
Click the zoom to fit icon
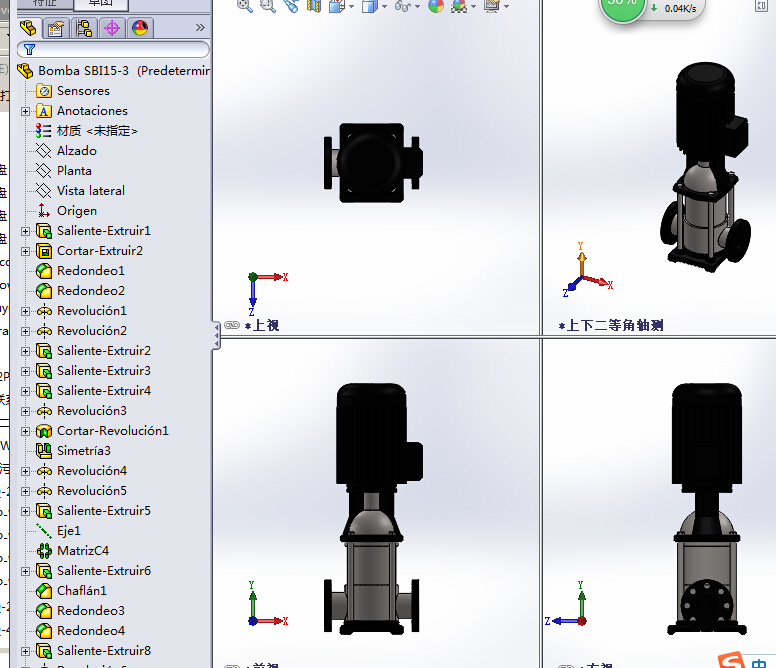click(244, 6)
